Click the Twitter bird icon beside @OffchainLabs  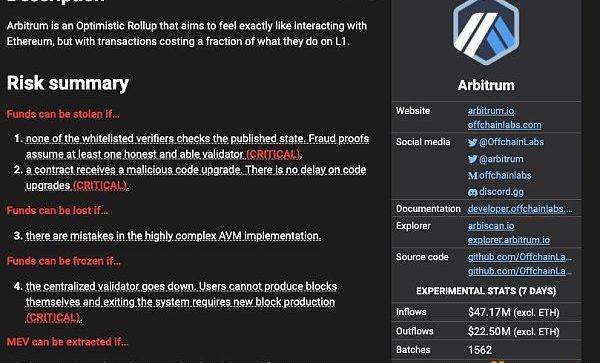click(472, 142)
